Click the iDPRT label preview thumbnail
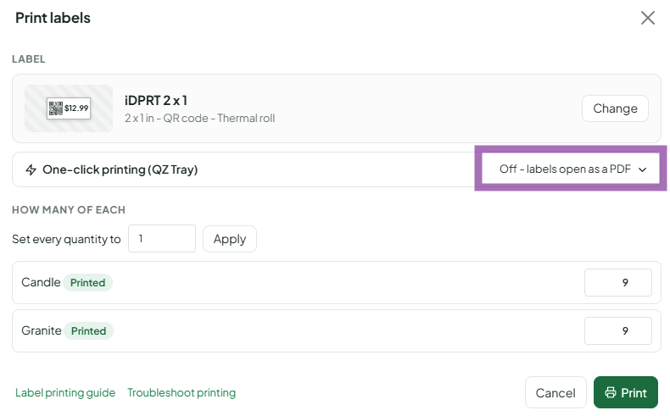Screen dimensions: 670x416 point(69,108)
